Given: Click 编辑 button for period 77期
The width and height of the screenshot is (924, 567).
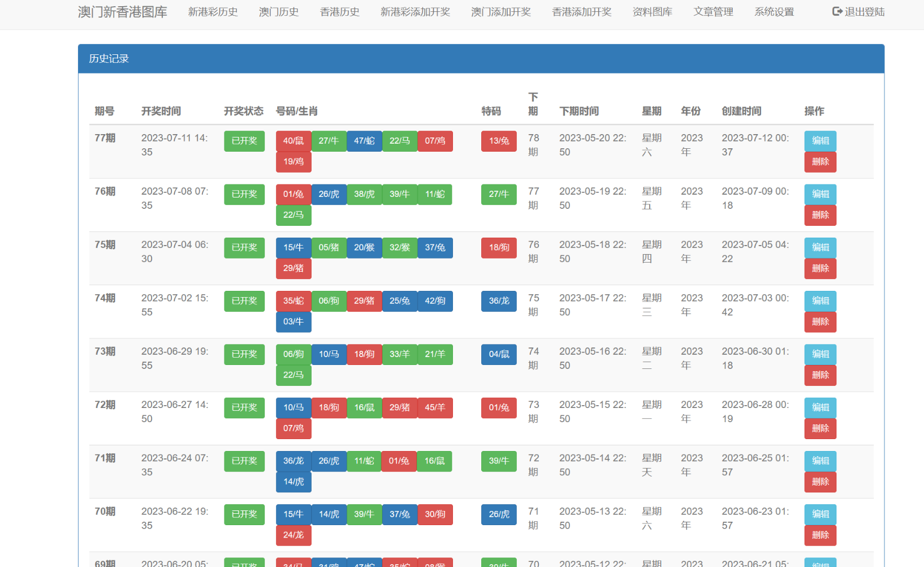Looking at the screenshot, I should click(x=820, y=141).
